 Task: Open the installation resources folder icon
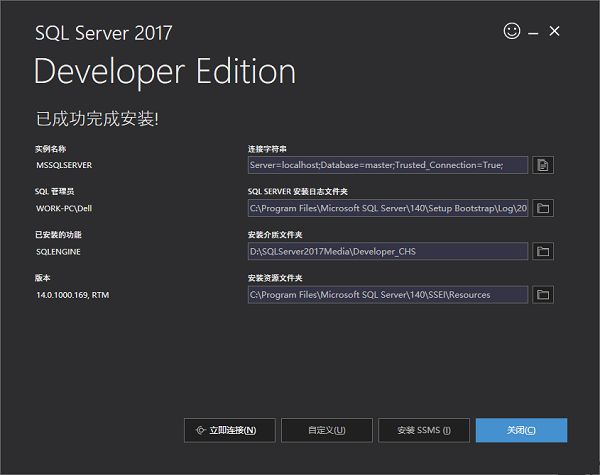click(543, 295)
